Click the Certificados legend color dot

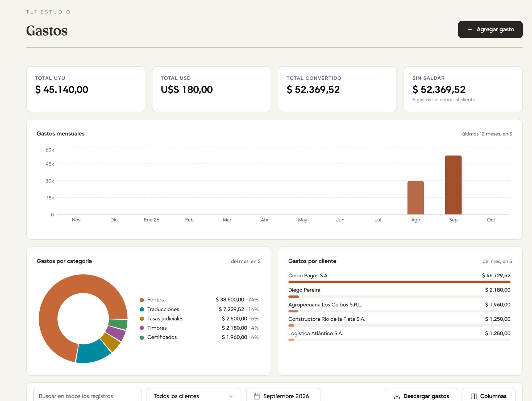pyautogui.click(x=142, y=337)
